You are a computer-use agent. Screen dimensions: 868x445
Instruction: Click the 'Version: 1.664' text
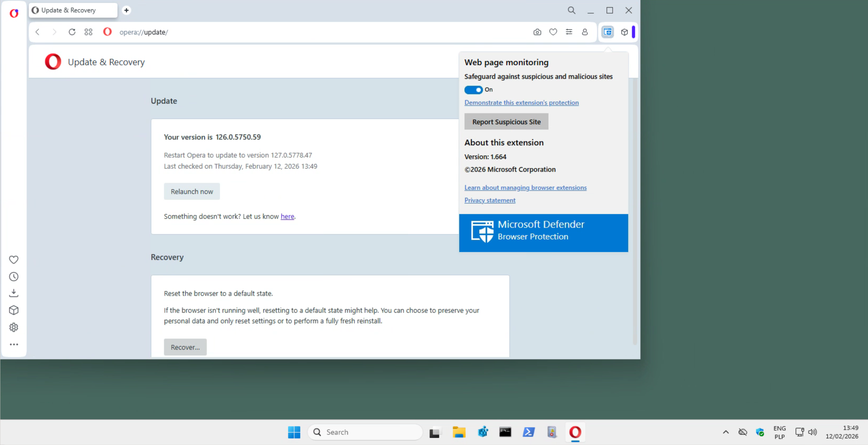485,157
